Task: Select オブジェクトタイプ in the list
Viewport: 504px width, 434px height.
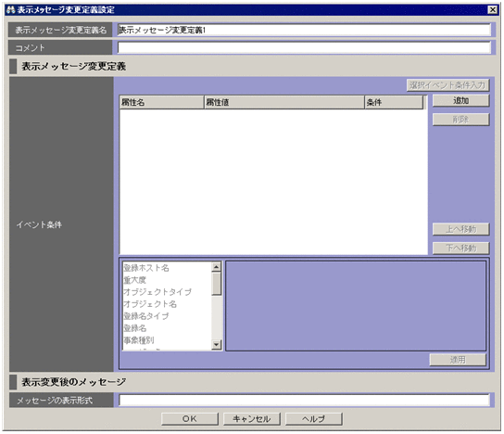Action: pyautogui.click(x=167, y=292)
